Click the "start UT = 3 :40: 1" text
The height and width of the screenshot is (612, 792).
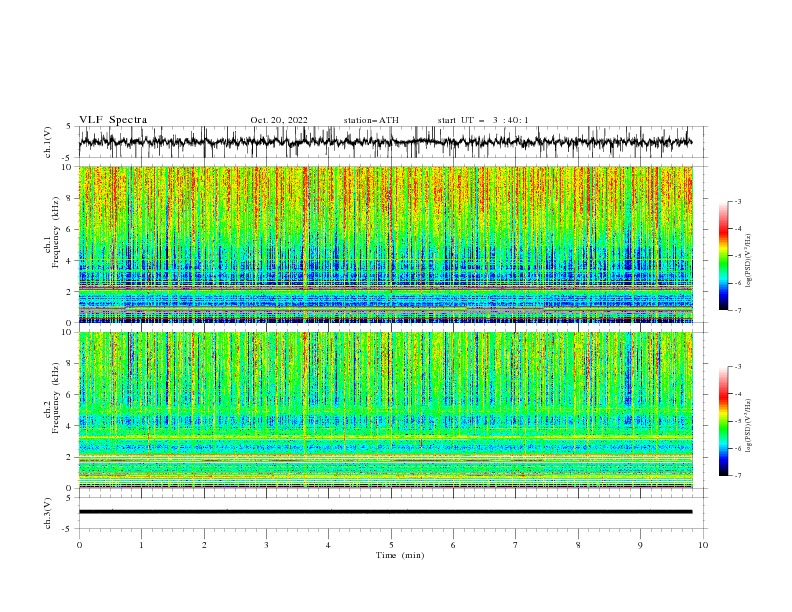pyautogui.click(x=483, y=120)
